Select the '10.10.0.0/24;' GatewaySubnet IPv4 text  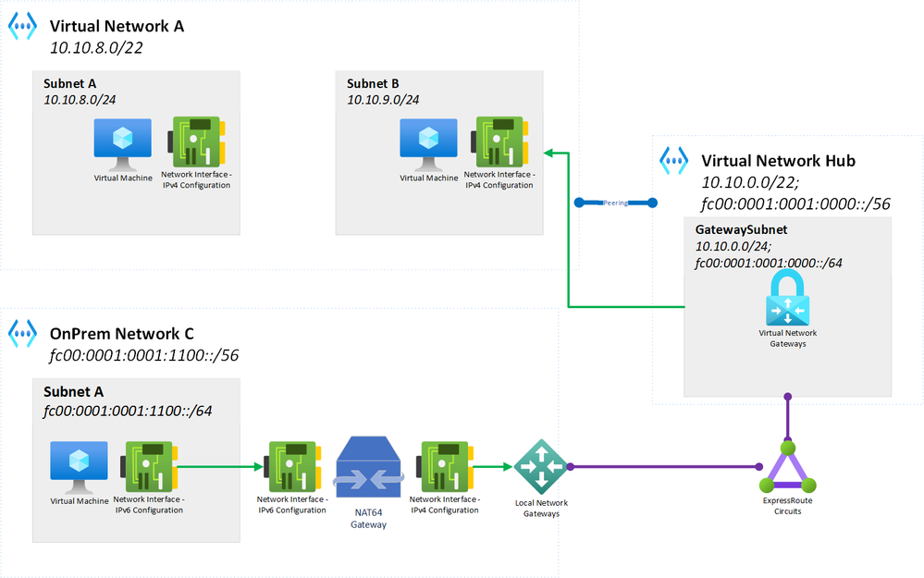tap(733, 246)
